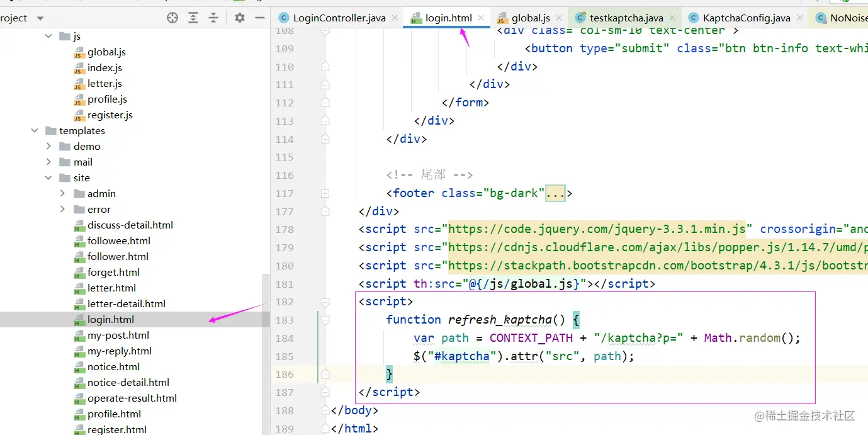The image size is (868, 435).
Task: Open the KaptchaConfig.java tab
Action: (x=747, y=18)
